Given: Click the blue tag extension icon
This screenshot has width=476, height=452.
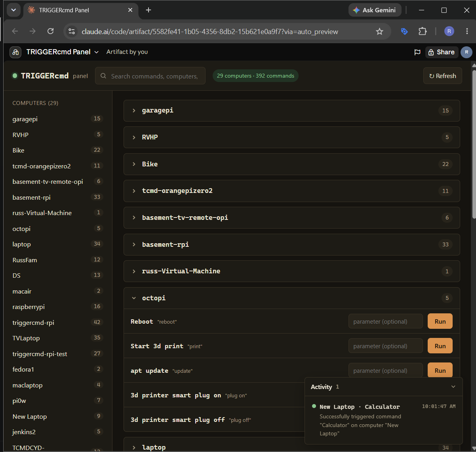Looking at the screenshot, I should point(404,31).
